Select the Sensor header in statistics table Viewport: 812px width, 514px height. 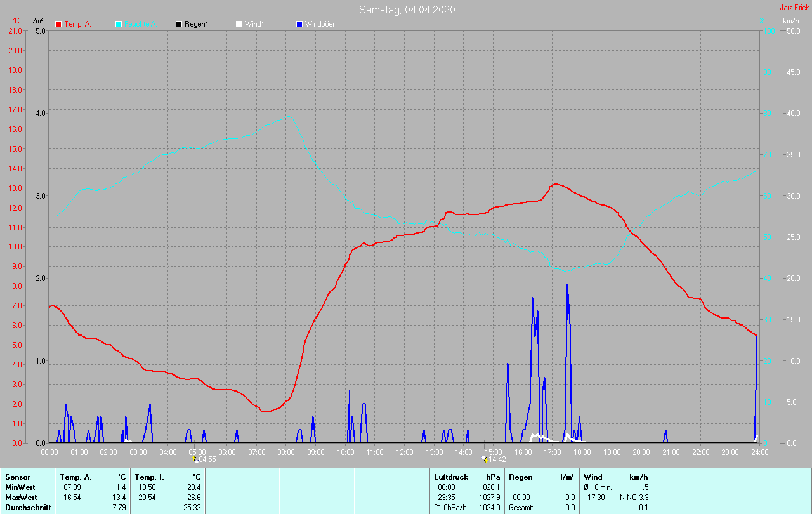[x=17, y=477]
